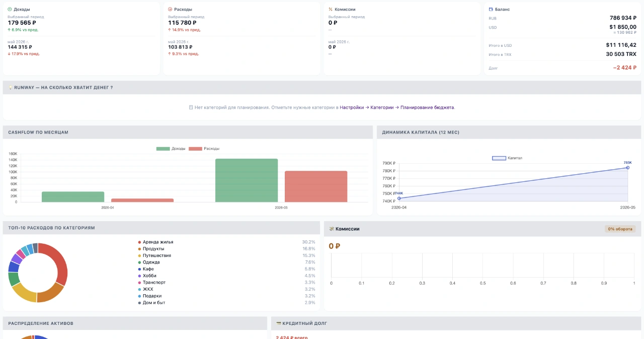Click the '14.9% vs пред.' expenses change
Image resolution: width=644 pixels, height=339 pixels.
click(x=184, y=30)
